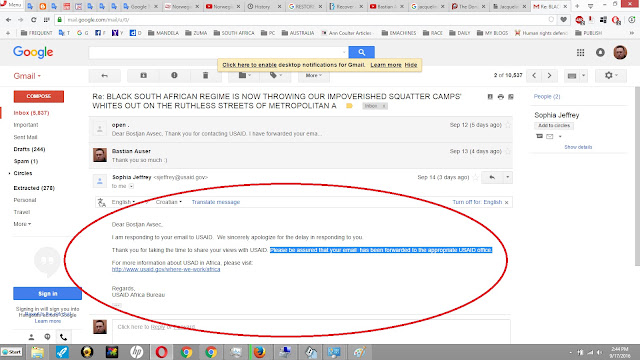Open the Gmail settings gear menu
Viewport: 640px width, 360px height.
tap(611, 76)
